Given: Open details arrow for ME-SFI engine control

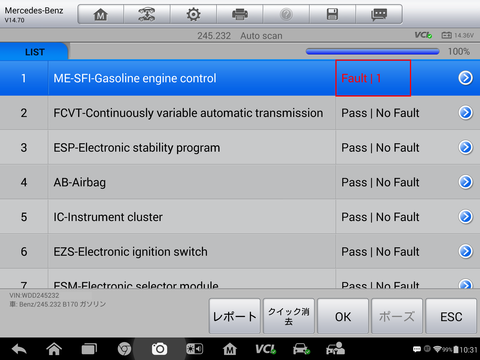Looking at the screenshot, I should (x=465, y=78).
